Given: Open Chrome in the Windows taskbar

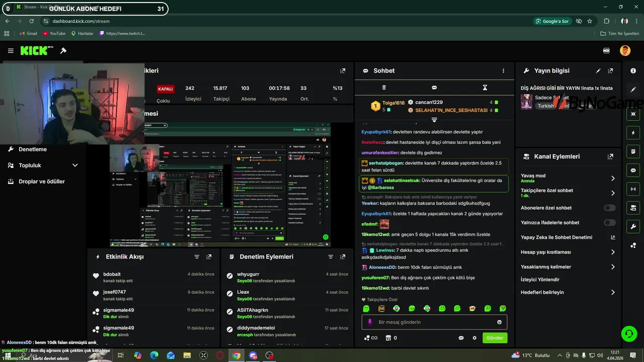Looking at the screenshot, I should click(236, 355).
